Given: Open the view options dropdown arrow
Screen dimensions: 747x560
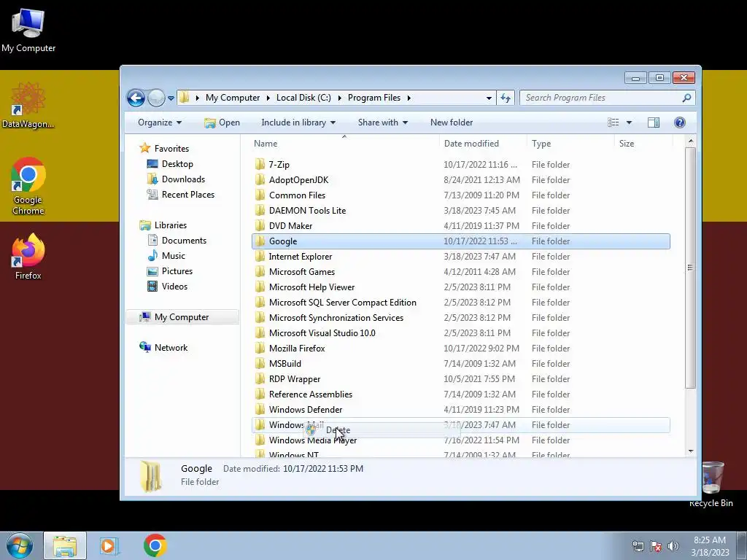Looking at the screenshot, I should point(629,122).
